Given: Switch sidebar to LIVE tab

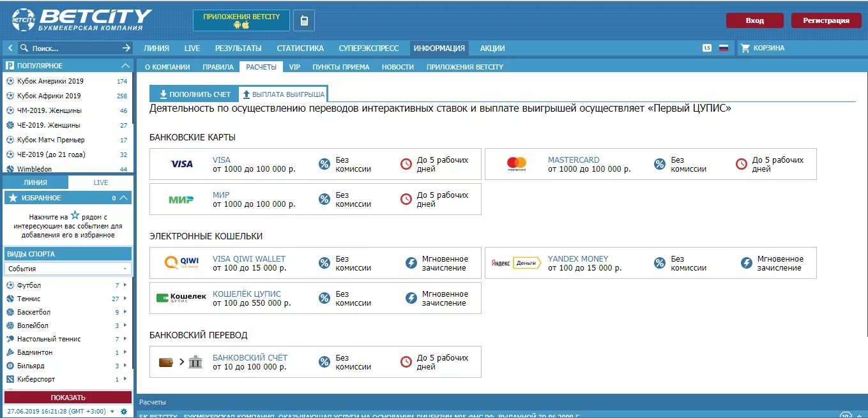Looking at the screenshot, I should (x=101, y=183).
